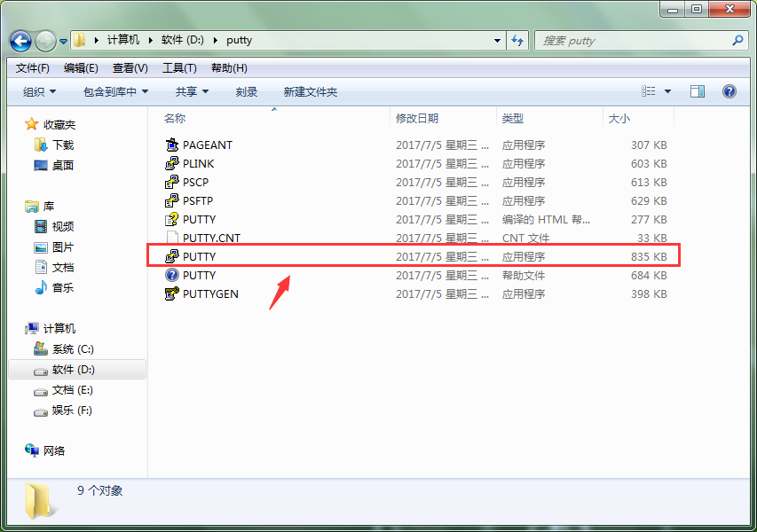Open the view options dropdown arrow

tap(667, 91)
